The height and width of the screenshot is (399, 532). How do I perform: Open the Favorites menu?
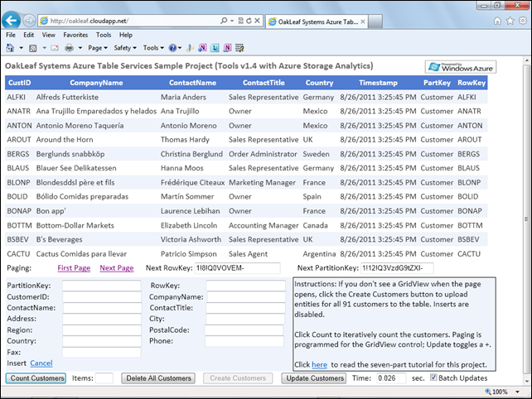coord(75,36)
